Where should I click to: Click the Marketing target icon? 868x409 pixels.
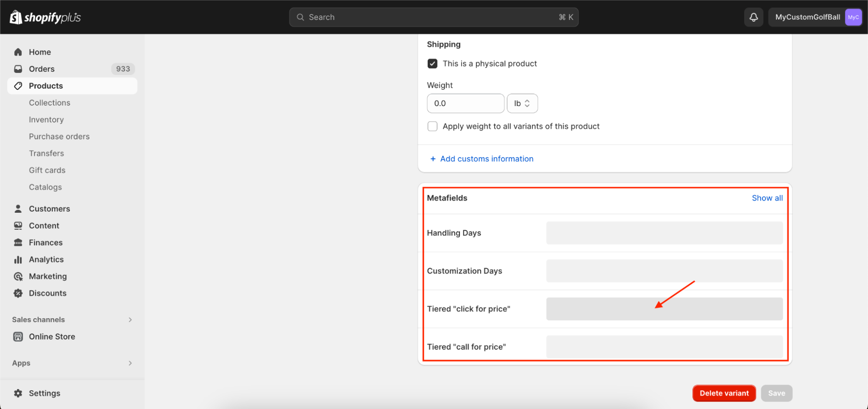18,277
